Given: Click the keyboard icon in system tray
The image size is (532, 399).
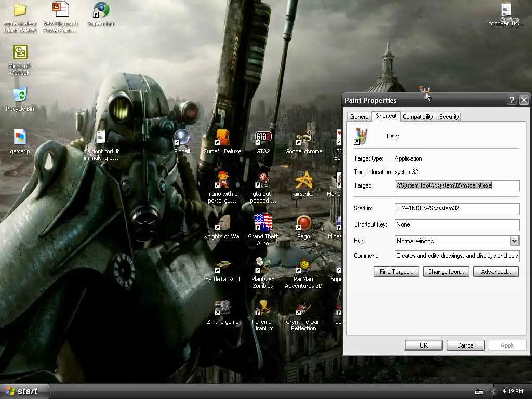Looking at the screenshot, I should [479, 392].
